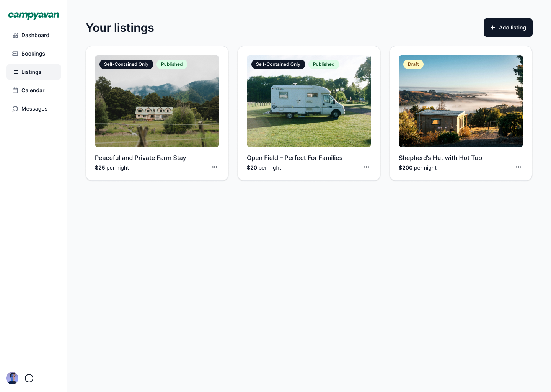Click the Bookings ticket icon
The height and width of the screenshot is (392, 551).
pyautogui.click(x=15, y=54)
